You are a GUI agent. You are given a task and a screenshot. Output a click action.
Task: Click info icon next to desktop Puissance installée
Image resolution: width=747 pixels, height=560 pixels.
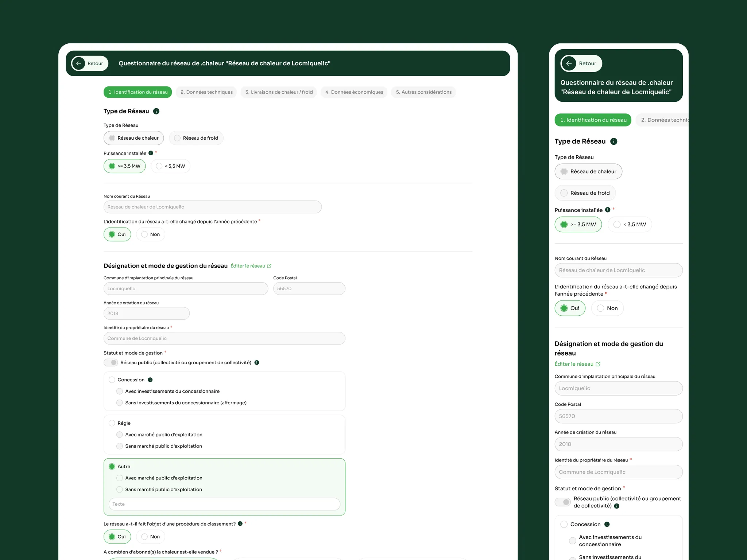(x=151, y=153)
